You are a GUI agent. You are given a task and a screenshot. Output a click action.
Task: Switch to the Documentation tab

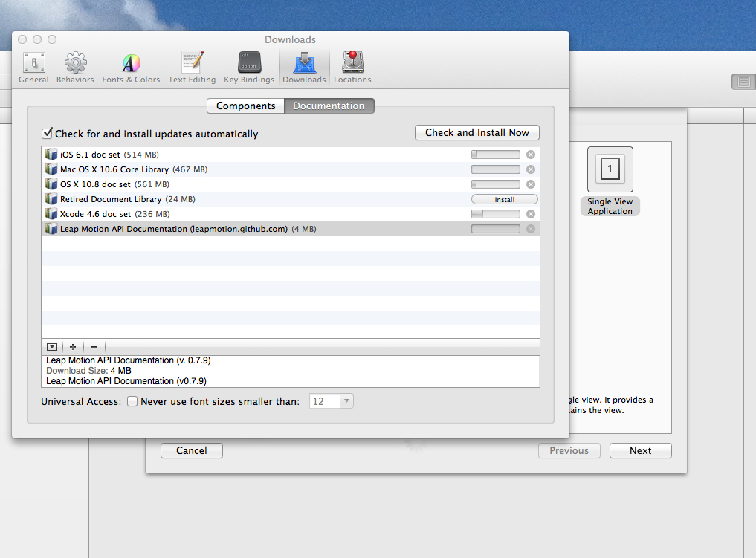tap(329, 106)
